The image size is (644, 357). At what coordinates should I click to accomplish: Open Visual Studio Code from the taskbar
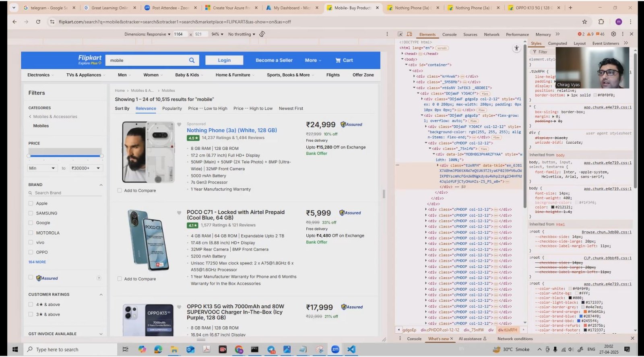click(x=351, y=349)
